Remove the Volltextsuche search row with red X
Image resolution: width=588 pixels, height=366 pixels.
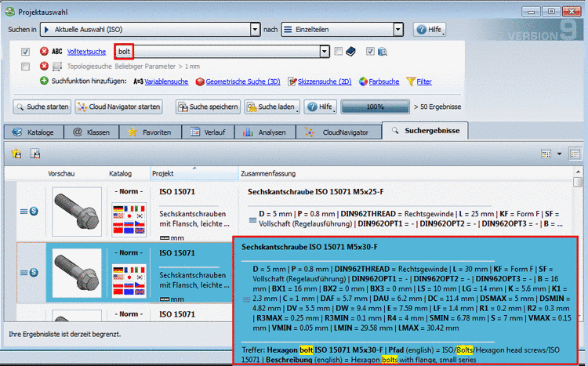click(x=44, y=52)
